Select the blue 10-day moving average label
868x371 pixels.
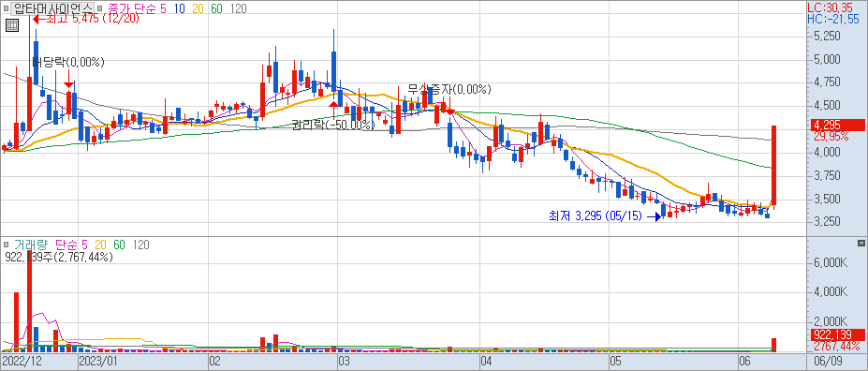point(180,8)
